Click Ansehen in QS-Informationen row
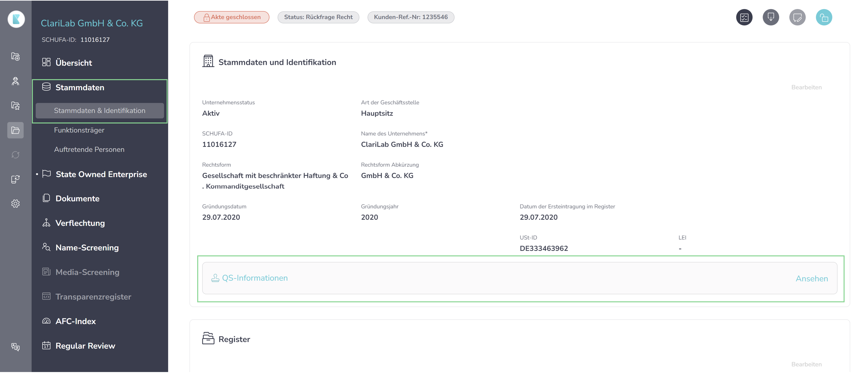Viewport: 868px width, 373px height. [812, 279]
